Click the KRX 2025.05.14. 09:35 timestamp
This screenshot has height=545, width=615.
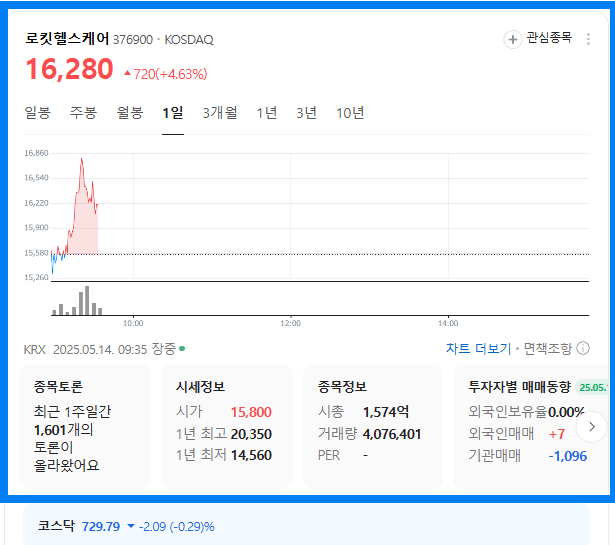pos(85,349)
